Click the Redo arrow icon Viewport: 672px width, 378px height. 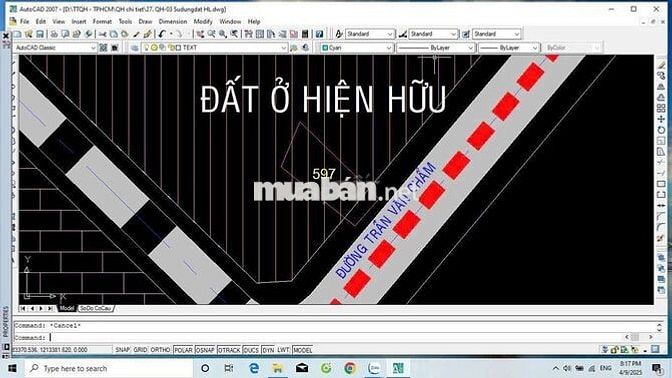[x=180, y=34]
